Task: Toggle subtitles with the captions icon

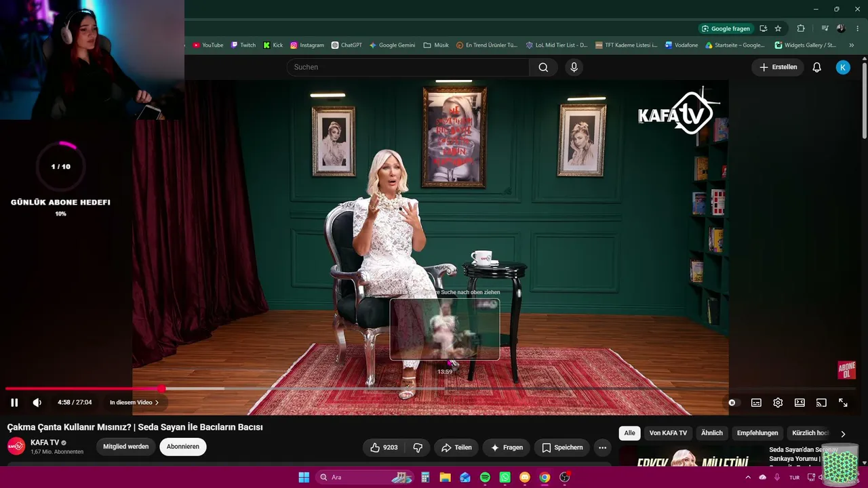Action: pyautogui.click(x=756, y=403)
